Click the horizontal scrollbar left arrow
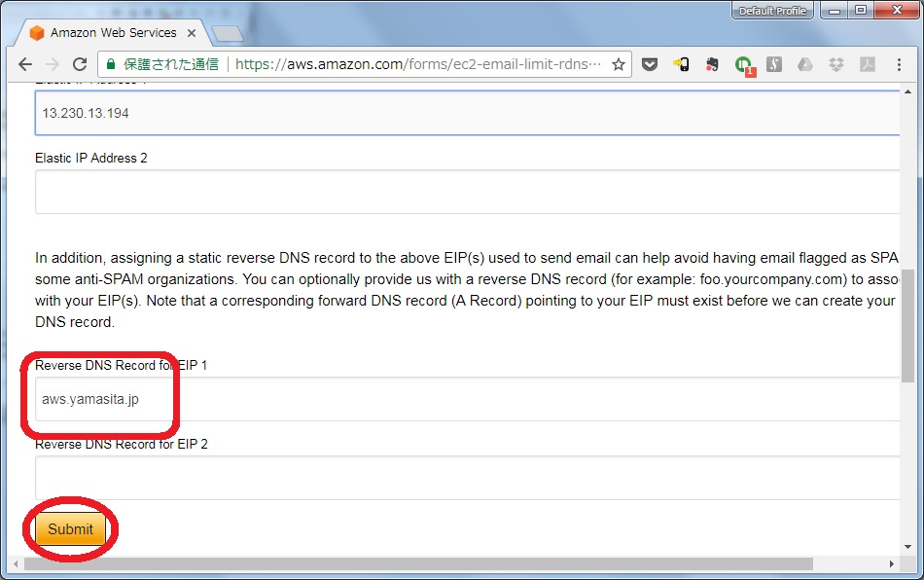The image size is (924, 580). pos(16,564)
